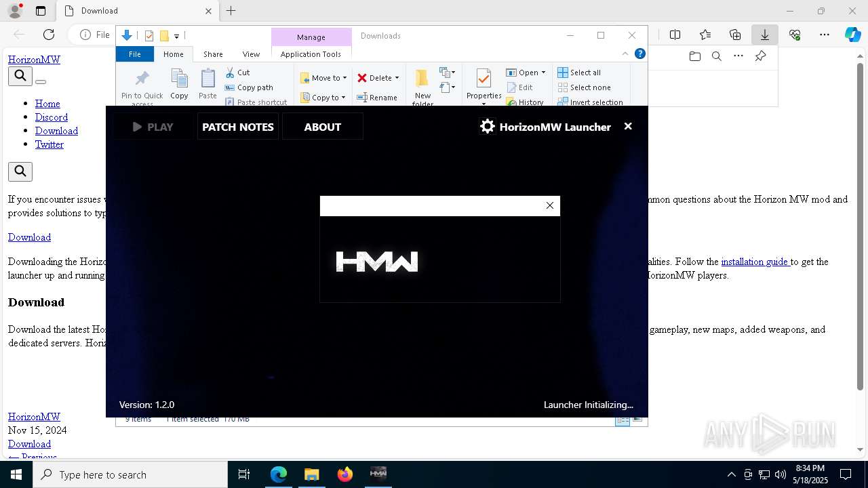
Task: Open the Delete dropdown arrow
Action: coord(397,78)
